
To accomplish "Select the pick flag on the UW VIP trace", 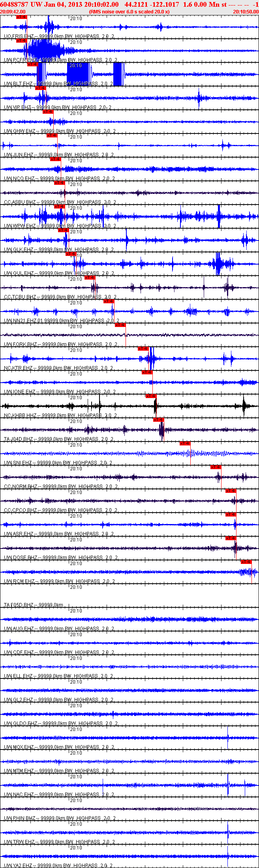I will pyautogui.click(x=41, y=88).
